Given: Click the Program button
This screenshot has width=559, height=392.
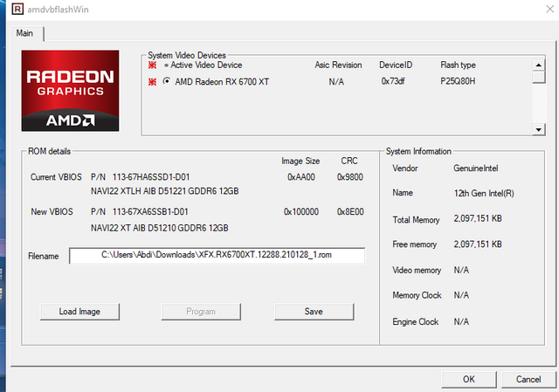Looking at the screenshot, I should [201, 312].
